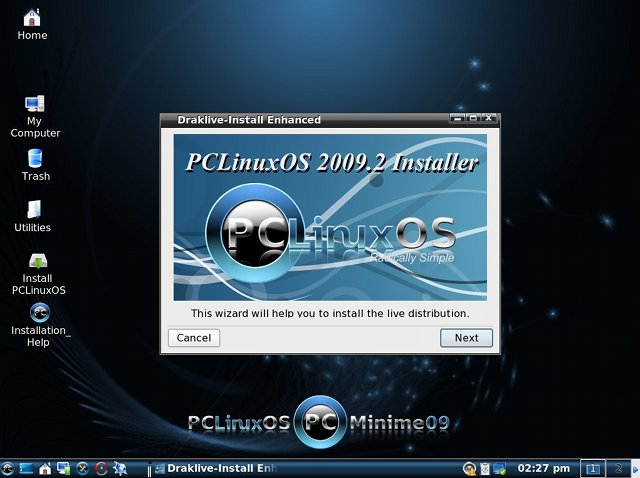Image resolution: width=640 pixels, height=478 pixels.
Task: Click the network monitor tray icon
Action: tap(500, 469)
